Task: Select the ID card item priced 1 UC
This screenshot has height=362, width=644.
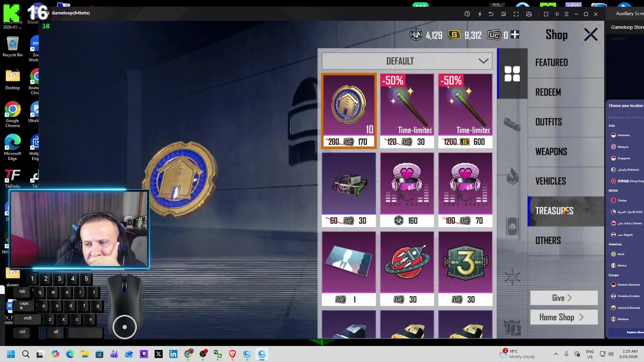Action: pos(349,269)
